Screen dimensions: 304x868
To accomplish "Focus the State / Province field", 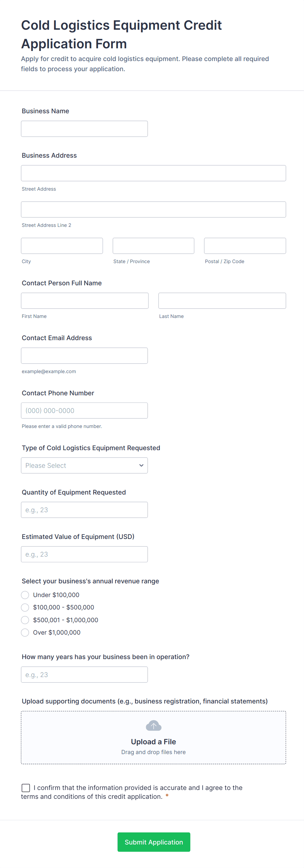I will [x=153, y=245].
